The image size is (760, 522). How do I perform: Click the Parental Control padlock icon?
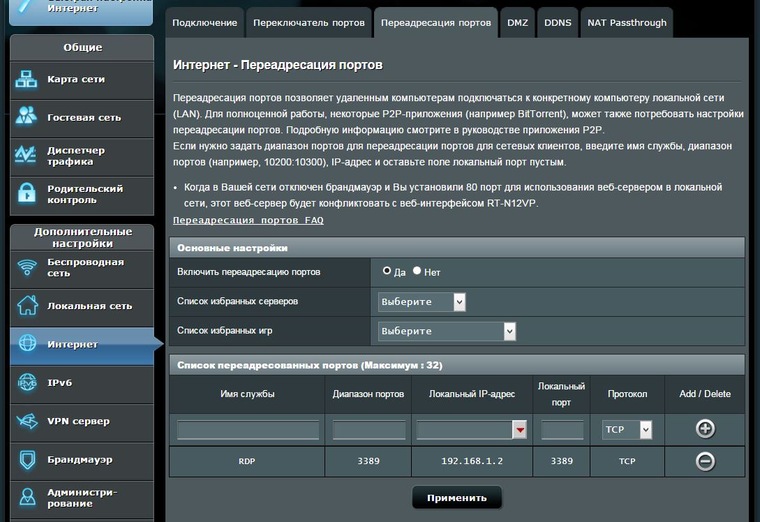[26, 192]
